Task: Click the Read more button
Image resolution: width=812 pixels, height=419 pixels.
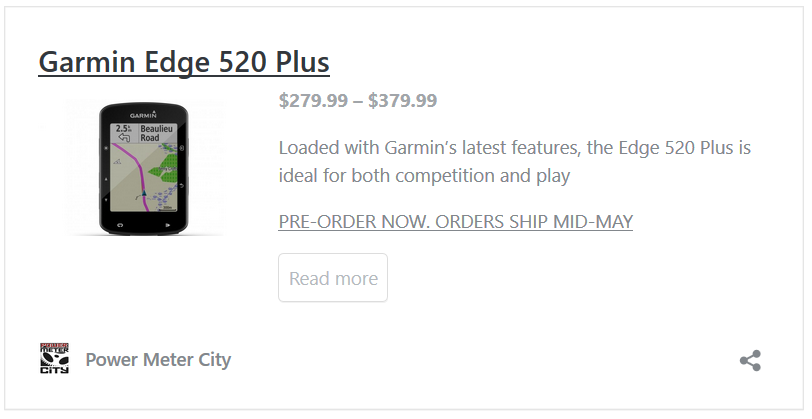Action: coord(333,278)
